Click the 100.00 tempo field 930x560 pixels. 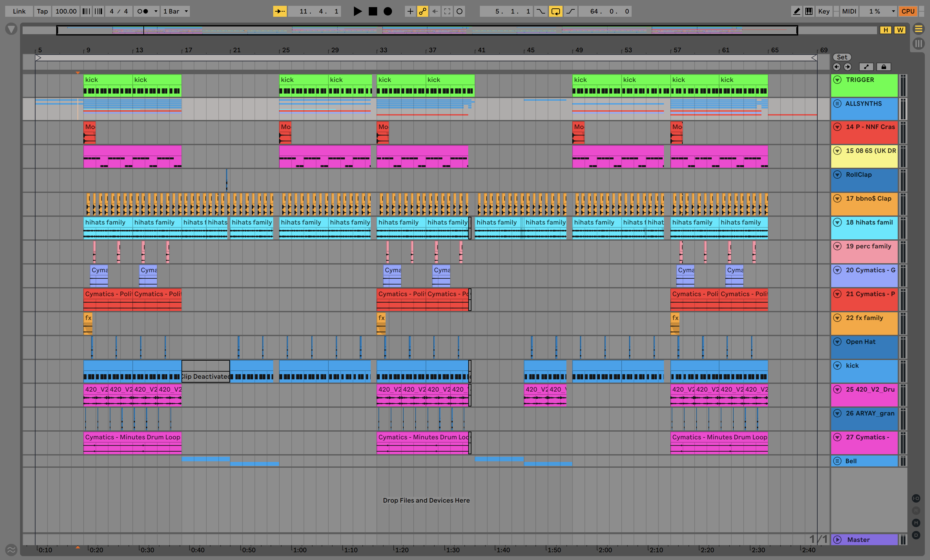[x=66, y=11]
